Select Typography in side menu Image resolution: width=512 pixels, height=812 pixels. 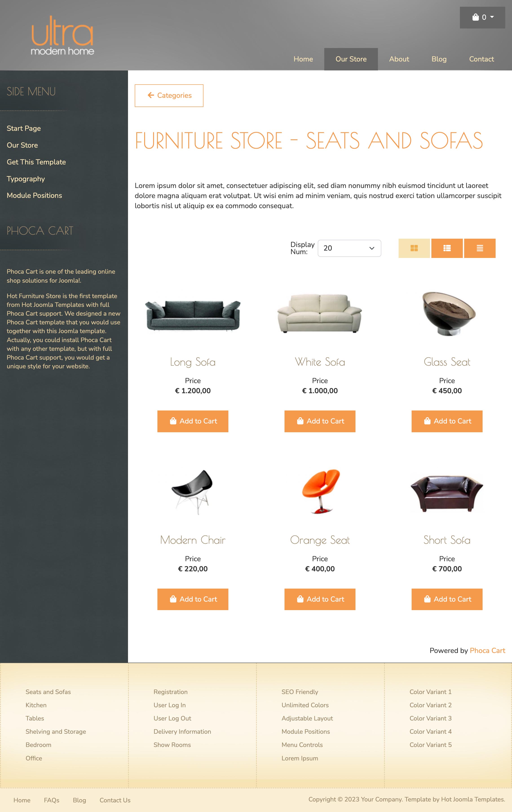coord(26,179)
